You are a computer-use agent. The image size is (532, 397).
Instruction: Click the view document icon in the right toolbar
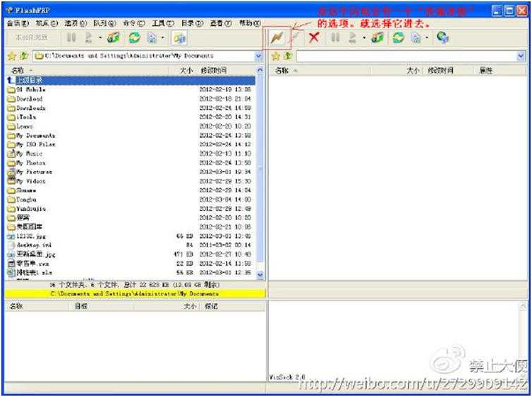[x=416, y=37]
